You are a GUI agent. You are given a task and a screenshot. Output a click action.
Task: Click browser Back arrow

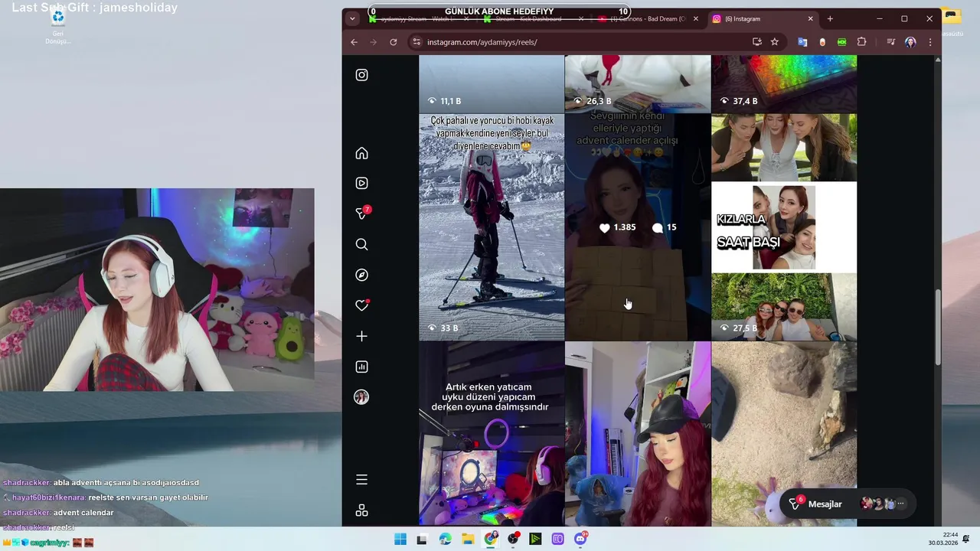(354, 42)
